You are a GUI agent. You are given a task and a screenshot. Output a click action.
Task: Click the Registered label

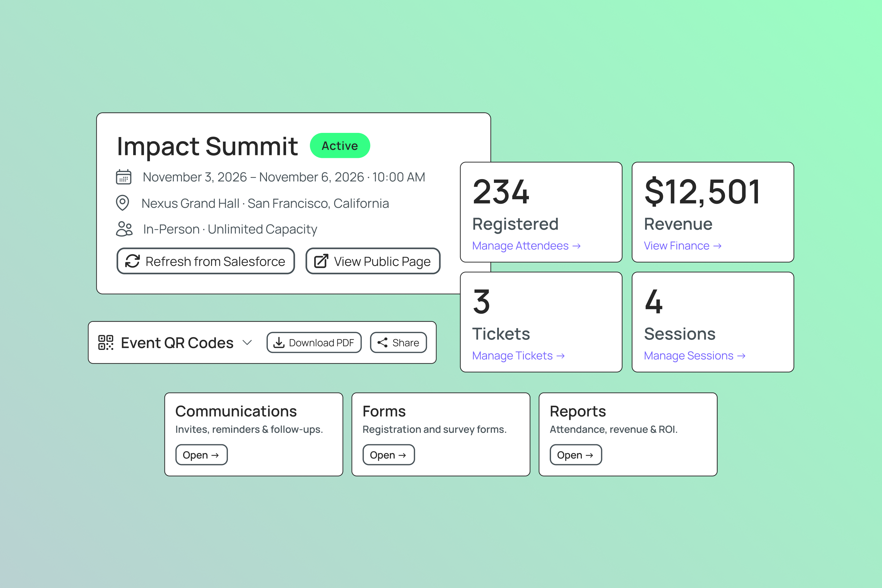tap(515, 224)
